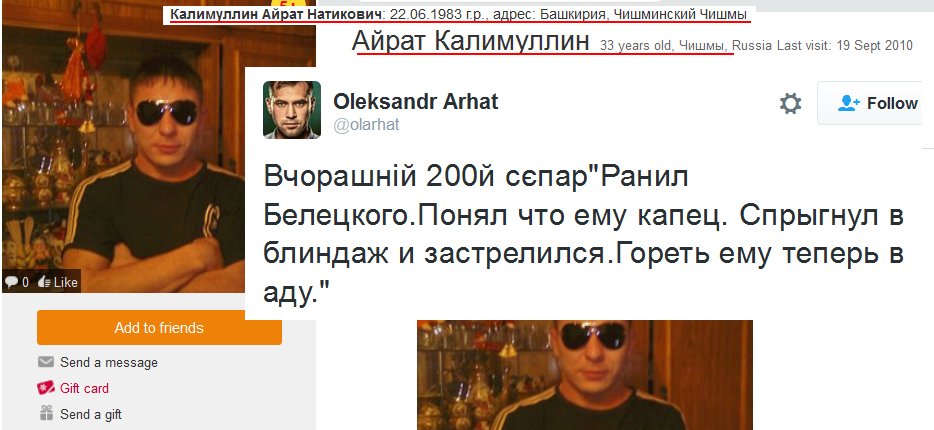This screenshot has height=430, width=934.
Task: Open the large profile photo on left
Action: (158, 147)
